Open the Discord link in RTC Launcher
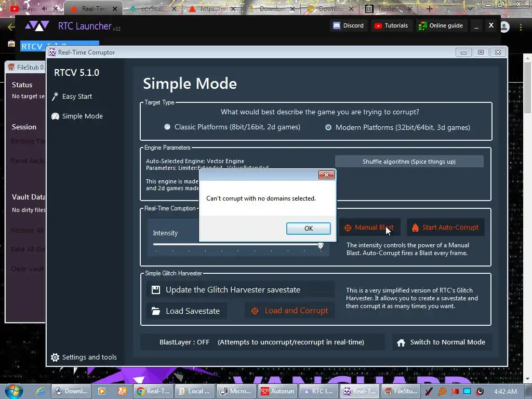Screen dimensions: 532x399 (349, 25)
